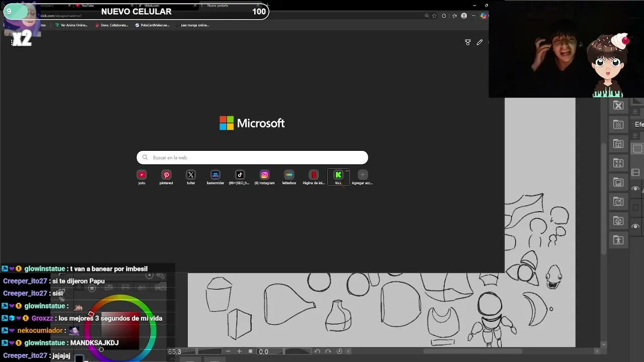Open the more-options dots on the kick tile
The height and width of the screenshot is (362, 644).
(347, 171)
